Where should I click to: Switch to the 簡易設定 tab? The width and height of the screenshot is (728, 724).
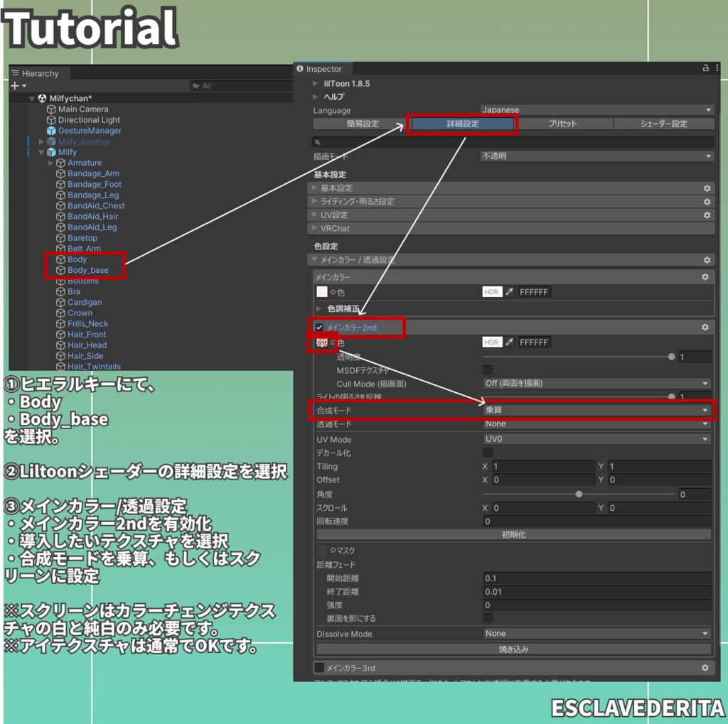(362, 124)
